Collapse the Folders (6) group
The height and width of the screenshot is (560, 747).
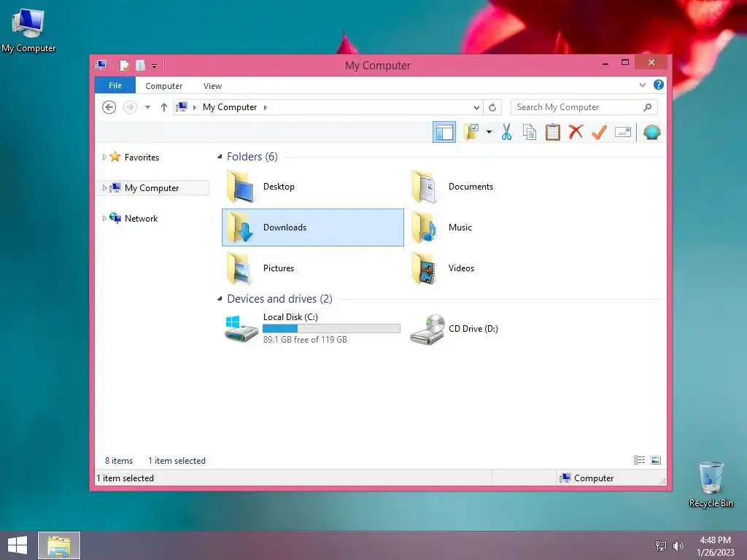[x=220, y=157]
